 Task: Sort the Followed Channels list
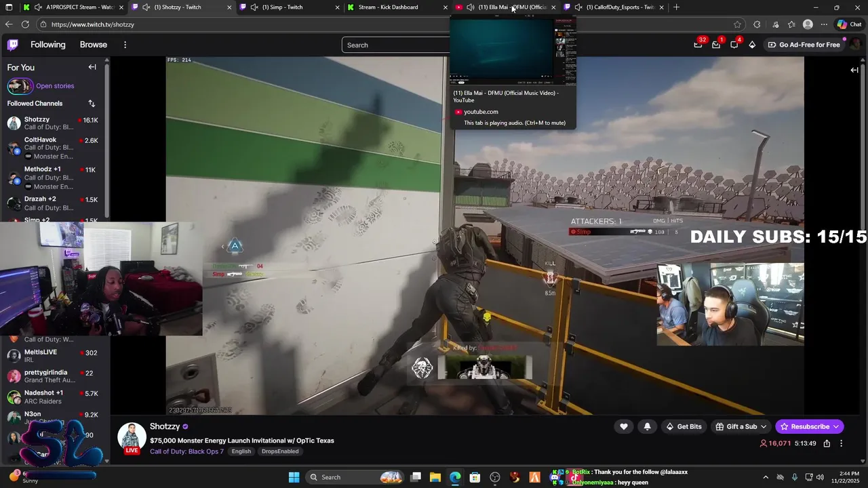[x=92, y=104]
